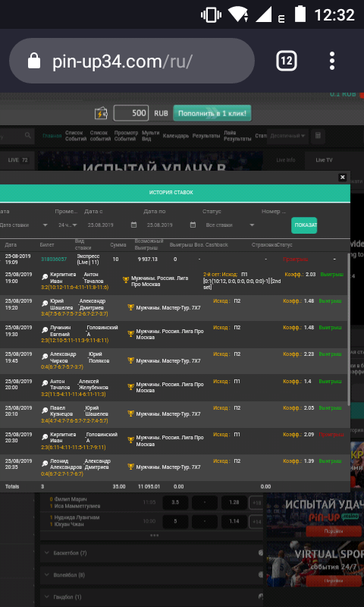Click the bet history vertical scrollbar

click(x=348, y=329)
